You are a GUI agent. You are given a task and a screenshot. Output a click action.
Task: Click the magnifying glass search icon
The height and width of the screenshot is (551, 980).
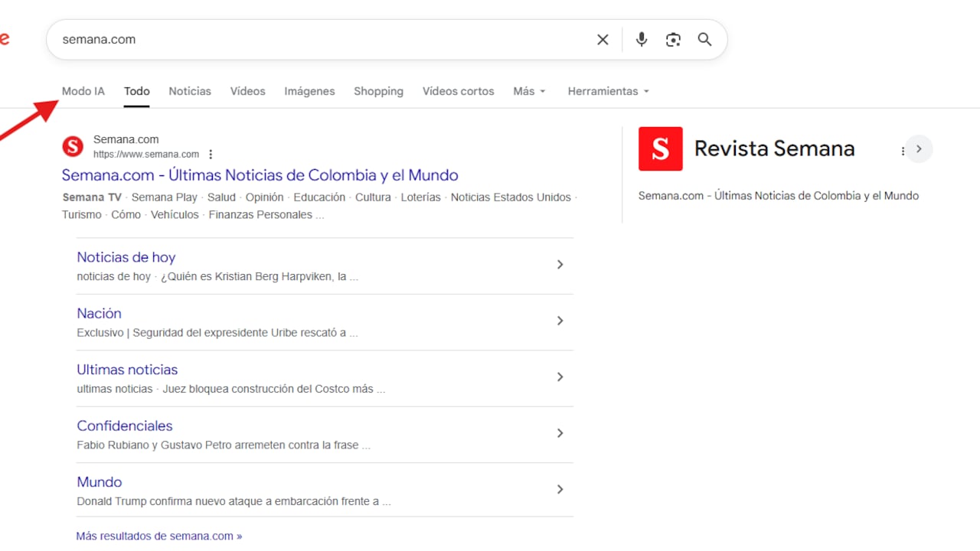click(704, 40)
